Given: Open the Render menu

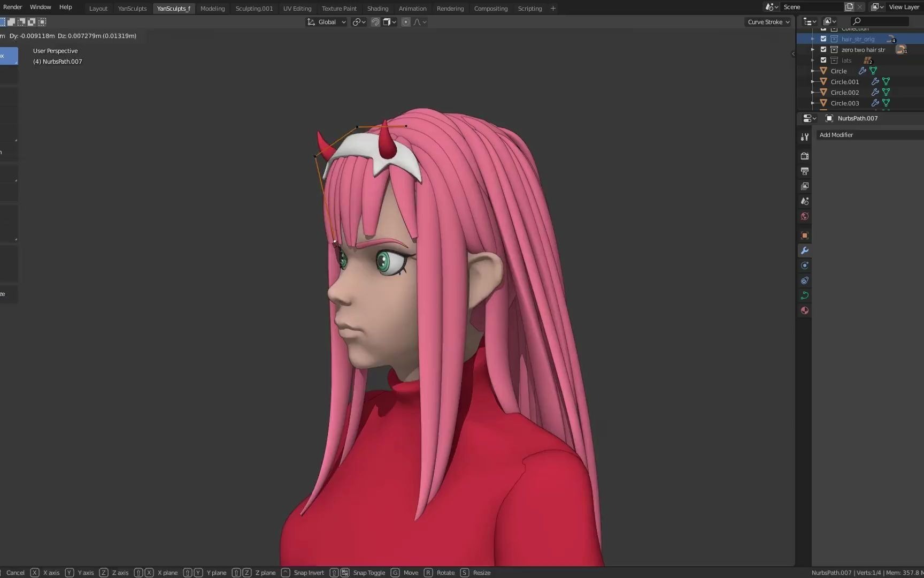Looking at the screenshot, I should pos(12,7).
